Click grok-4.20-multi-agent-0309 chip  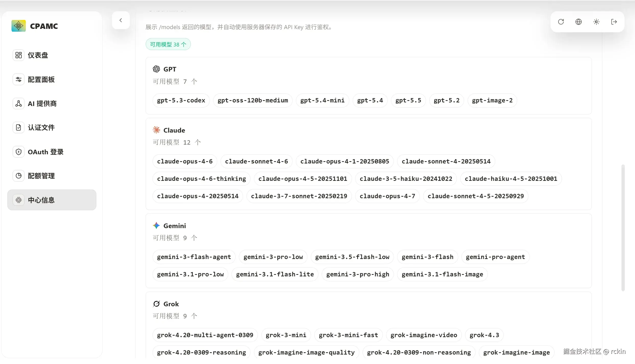click(x=205, y=335)
